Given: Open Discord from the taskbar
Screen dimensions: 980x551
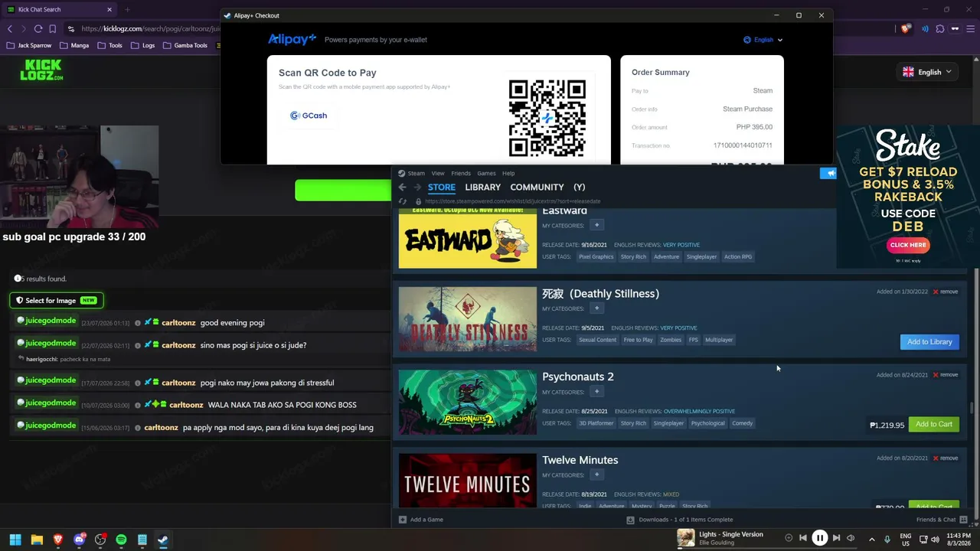Looking at the screenshot, I should pos(80,540).
